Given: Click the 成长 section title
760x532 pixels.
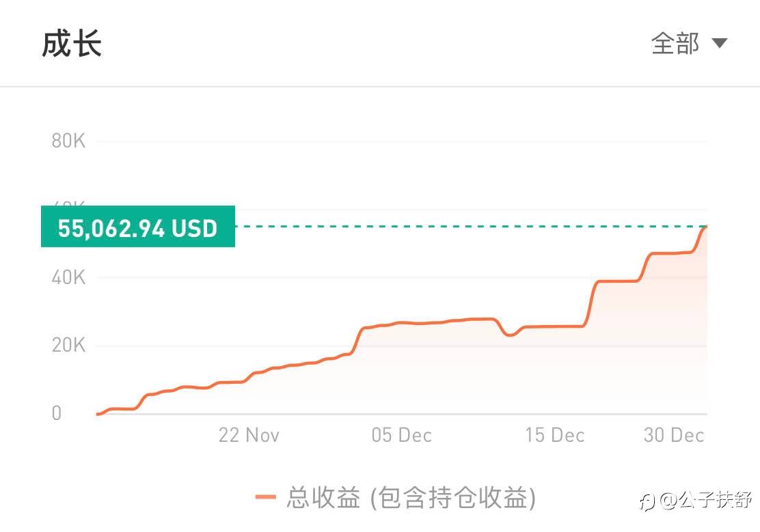Looking at the screenshot, I should click(72, 44).
